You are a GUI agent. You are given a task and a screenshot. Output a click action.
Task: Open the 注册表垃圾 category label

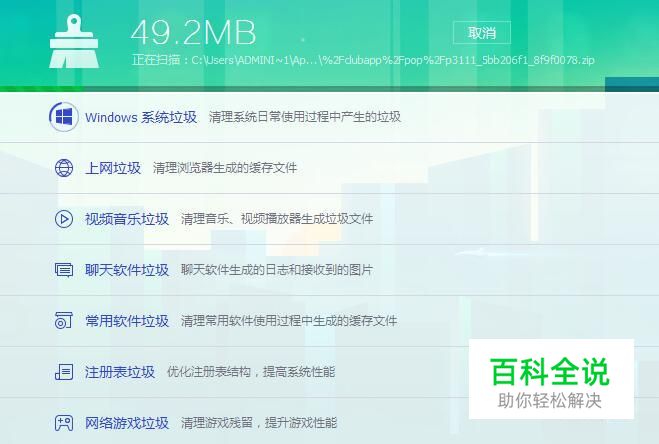point(120,372)
